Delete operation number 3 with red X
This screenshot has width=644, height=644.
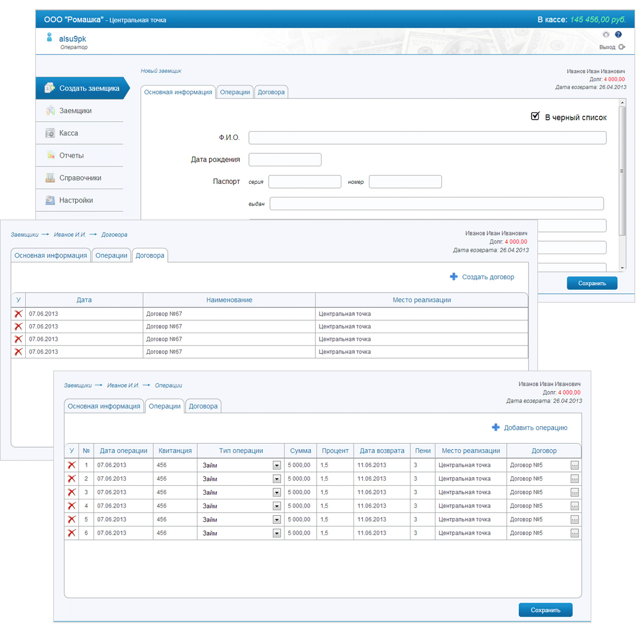71,492
